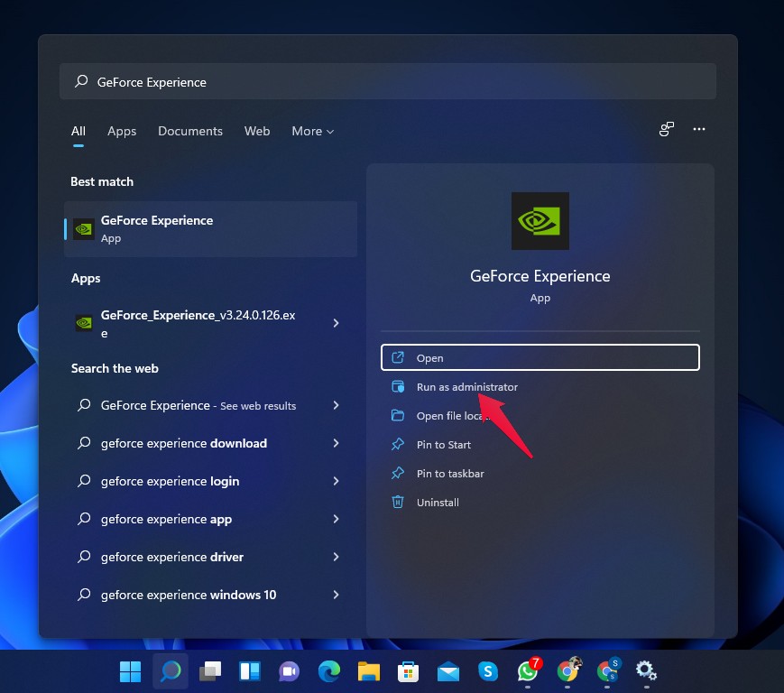Open the first Chrome taskbar icon

(567, 670)
